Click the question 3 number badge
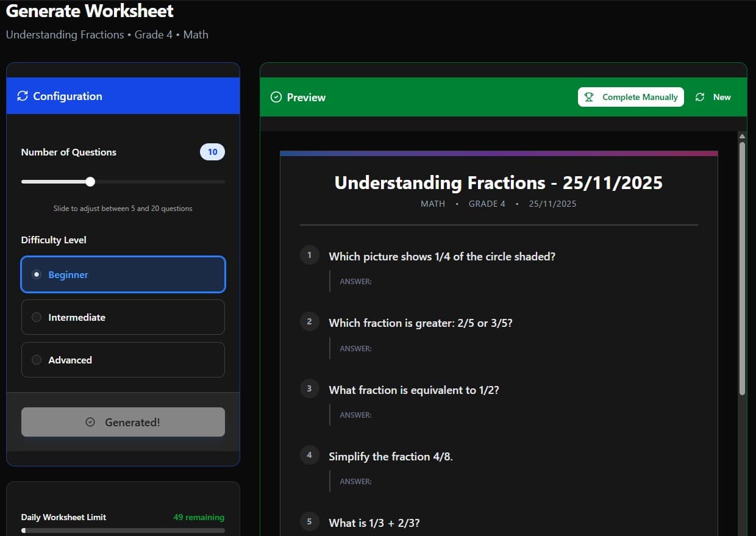Image resolution: width=756 pixels, height=536 pixels. pos(309,388)
